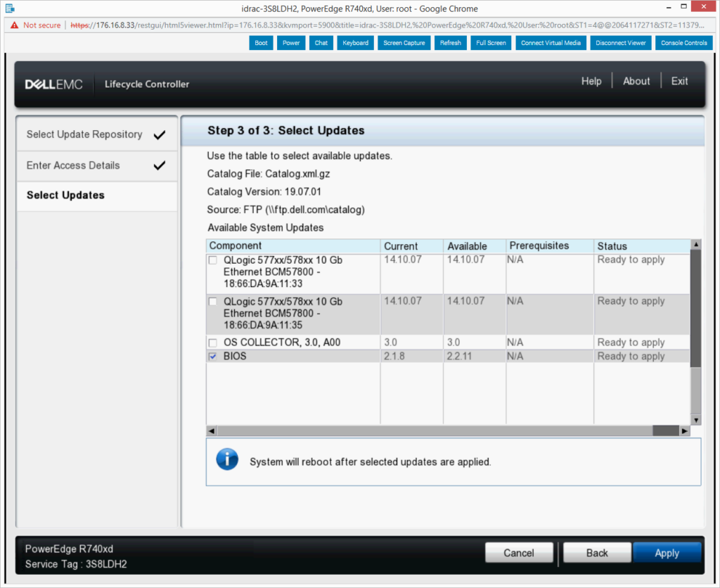Click the table scroll left arrow
The width and height of the screenshot is (720, 588).
212,431
